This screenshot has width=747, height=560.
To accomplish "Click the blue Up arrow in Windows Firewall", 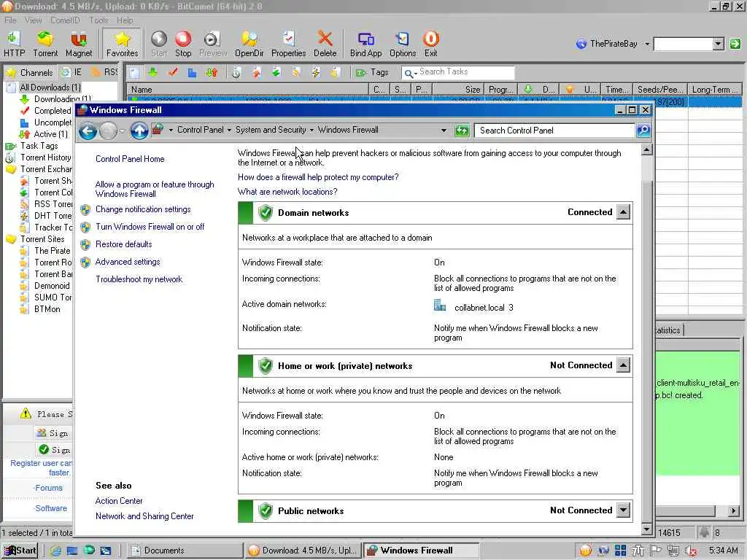I will click(139, 131).
